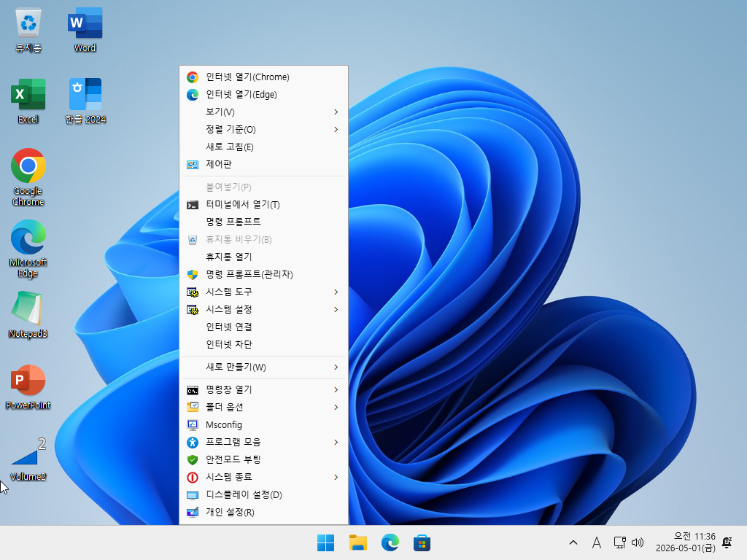747x560 pixels.
Task: Expand the 폴더 옵션 submenu arrow
Action: (x=336, y=407)
